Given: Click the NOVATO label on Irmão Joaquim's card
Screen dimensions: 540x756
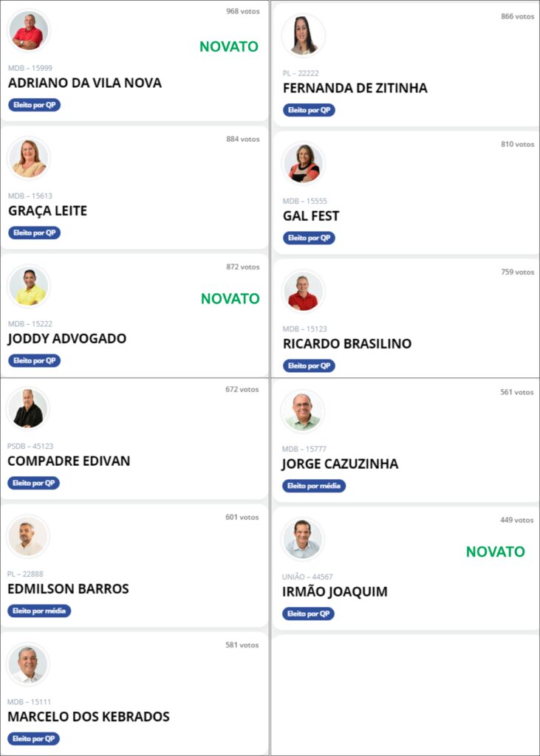Looking at the screenshot, I should pyautogui.click(x=496, y=551).
